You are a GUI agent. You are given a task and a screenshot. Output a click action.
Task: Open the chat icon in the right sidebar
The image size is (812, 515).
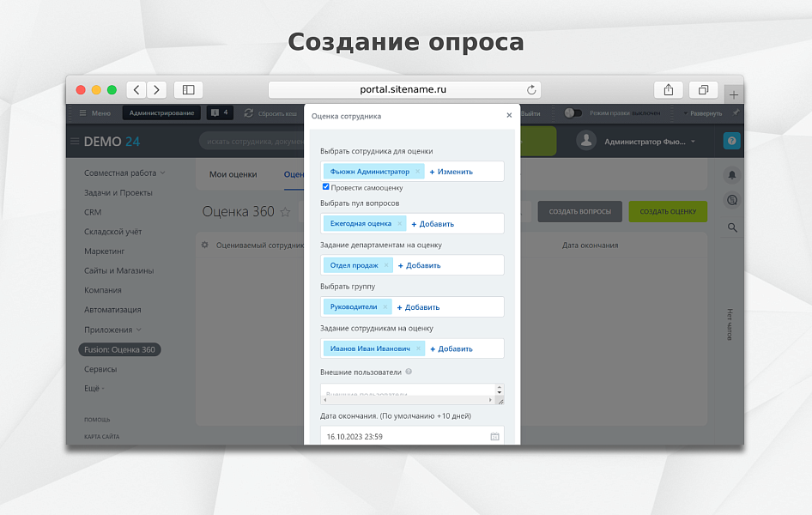pyautogui.click(x=730, y=201)
